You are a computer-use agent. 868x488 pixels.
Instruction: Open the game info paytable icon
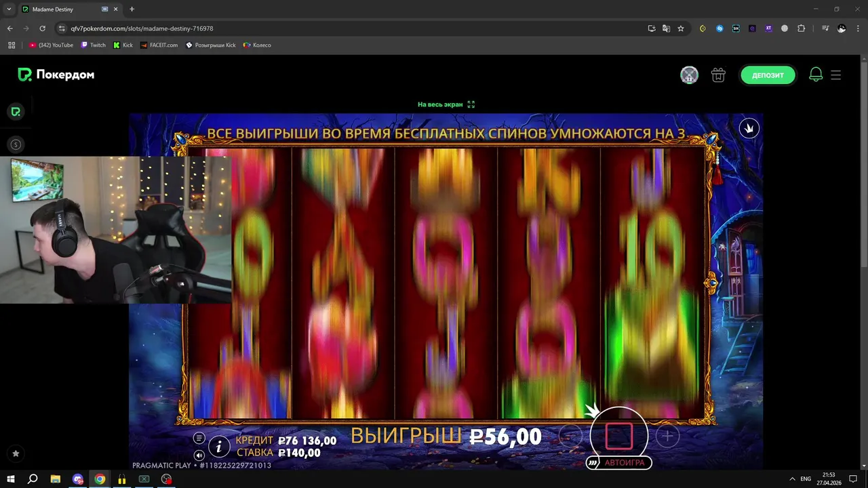pyautogui.click(x=218, y=447)
